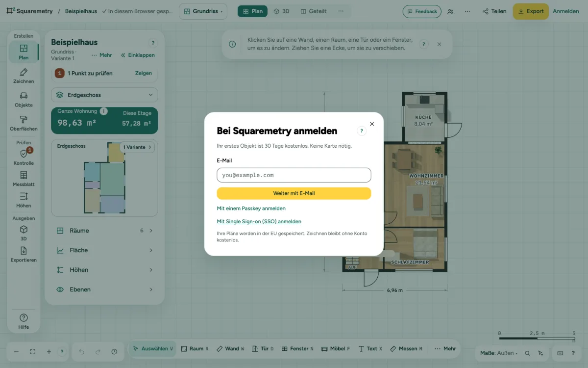Open the Kontrolle check panel
Image resolution: width=588 pixels, height=368 pixels.
pyautogui.click(x=24, y=157)
